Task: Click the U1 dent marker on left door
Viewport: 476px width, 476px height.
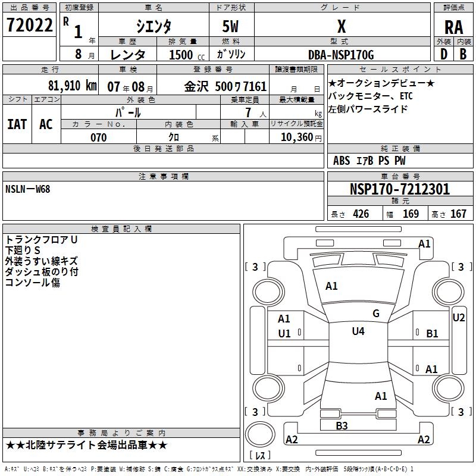Action: (x=284, y=334)
